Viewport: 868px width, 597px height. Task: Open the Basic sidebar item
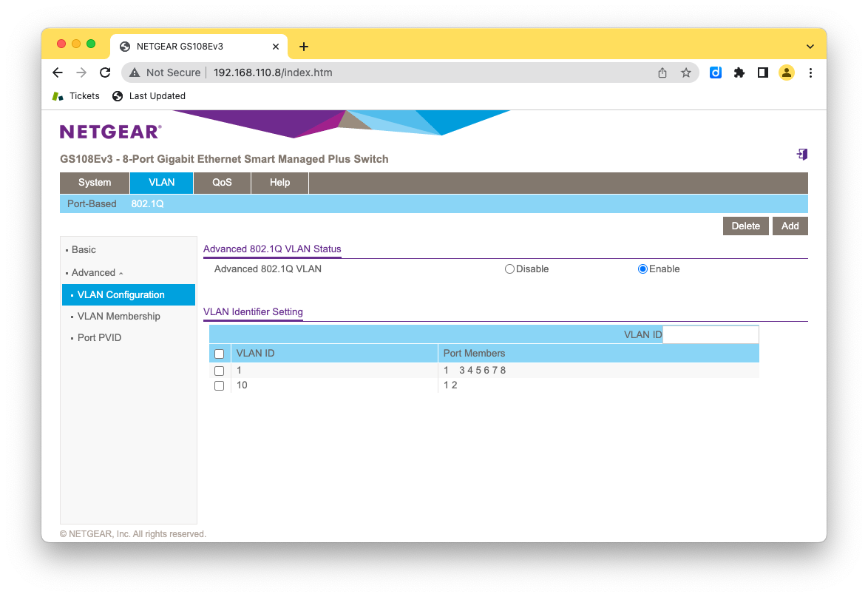pos(84,250)
